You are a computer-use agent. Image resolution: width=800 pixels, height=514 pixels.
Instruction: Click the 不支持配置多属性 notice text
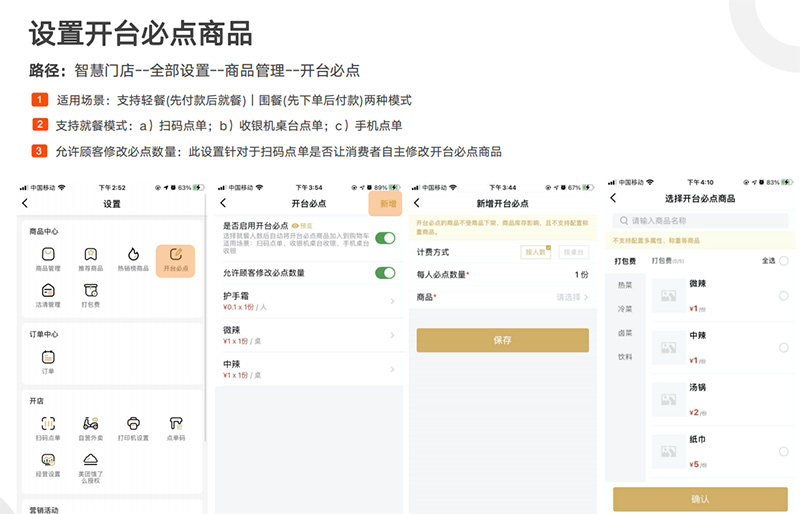click(656, 240)
